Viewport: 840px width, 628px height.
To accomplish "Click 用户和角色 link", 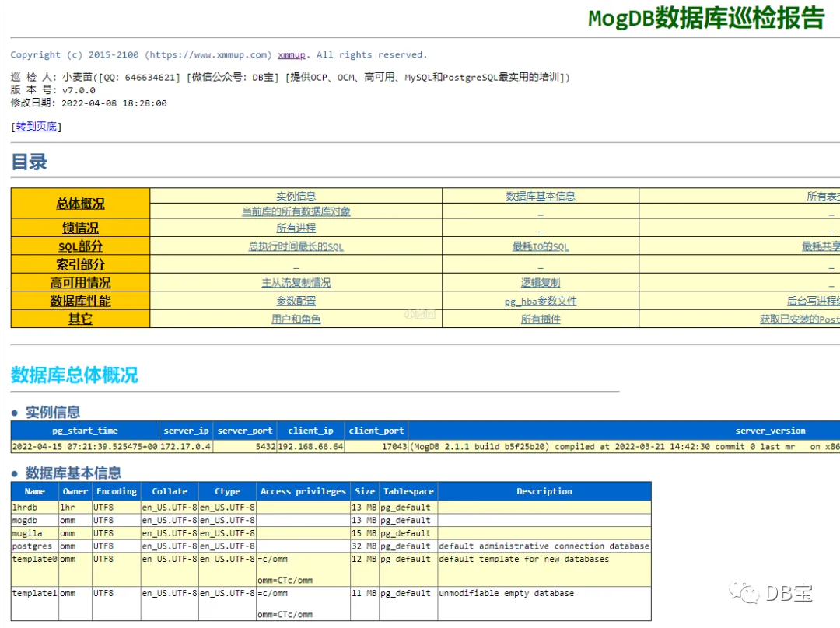I will (x=296, y=319).
